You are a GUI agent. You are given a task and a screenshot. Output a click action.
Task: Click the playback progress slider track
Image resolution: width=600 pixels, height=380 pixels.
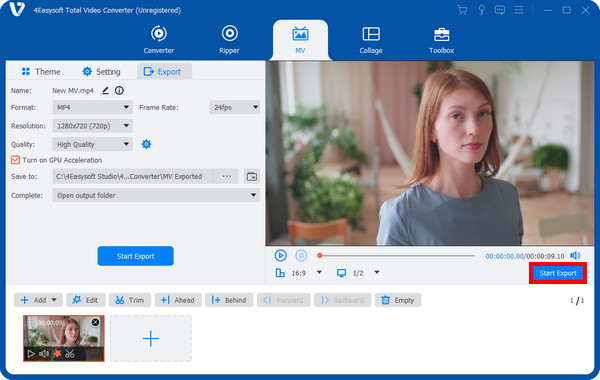tap(397, 255)
